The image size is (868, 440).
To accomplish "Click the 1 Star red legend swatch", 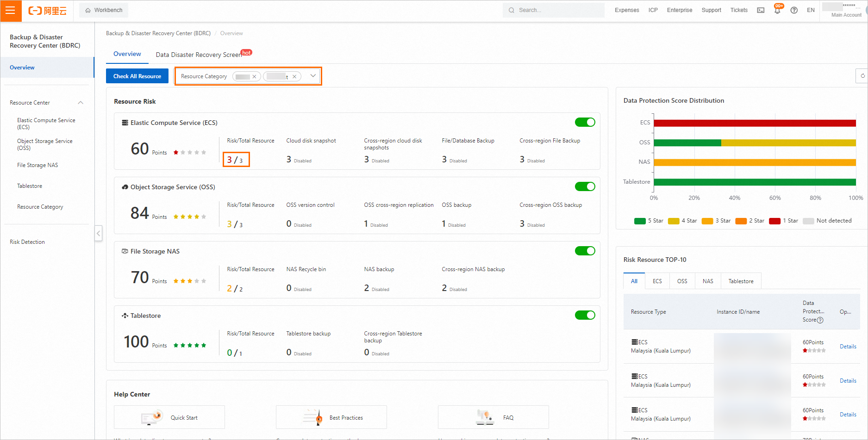I will tap(775, 221).
